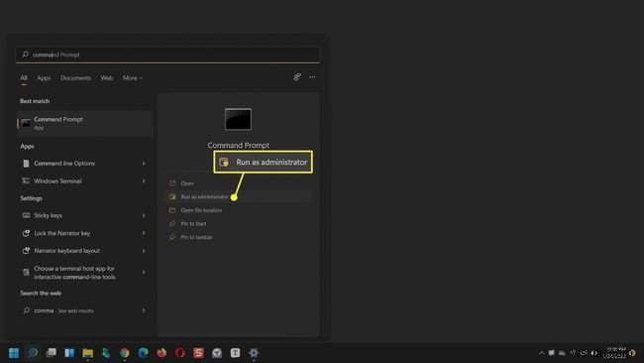Click the taskbar Search icon
Screen dimensions: 644x363
[33, 353]
